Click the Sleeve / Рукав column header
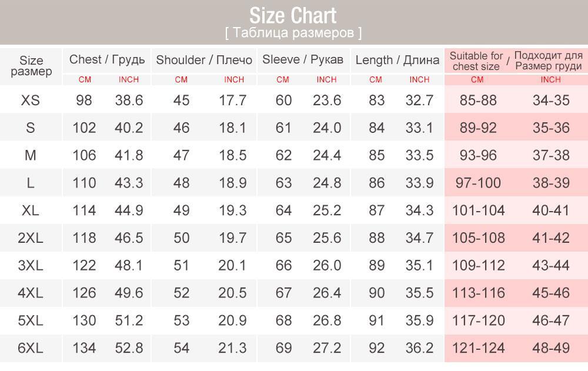Screen dimensions: 588x371 [302, 59]
